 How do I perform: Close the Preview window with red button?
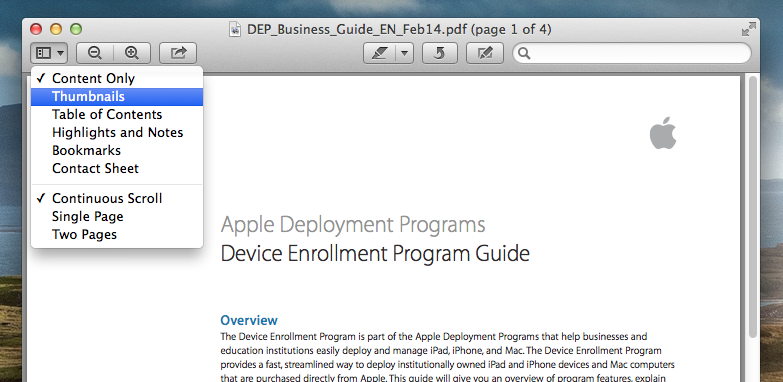pos(36,29)
